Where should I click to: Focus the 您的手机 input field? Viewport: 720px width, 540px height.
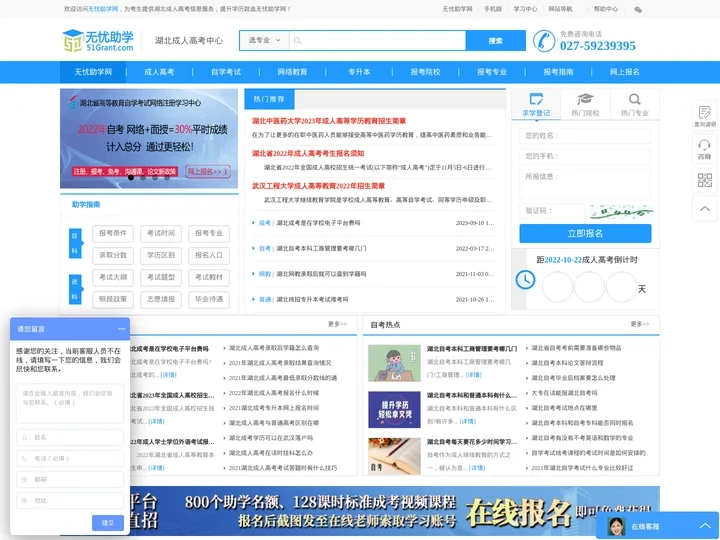[x=585, y=157]
